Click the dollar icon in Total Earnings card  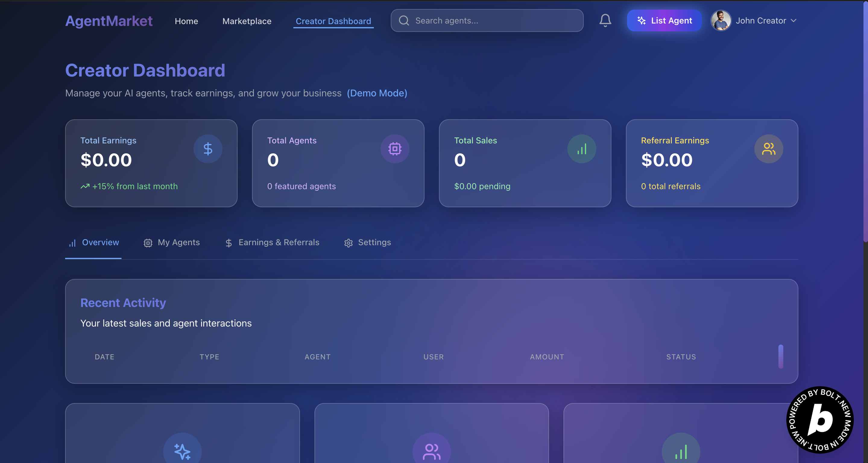207,149
